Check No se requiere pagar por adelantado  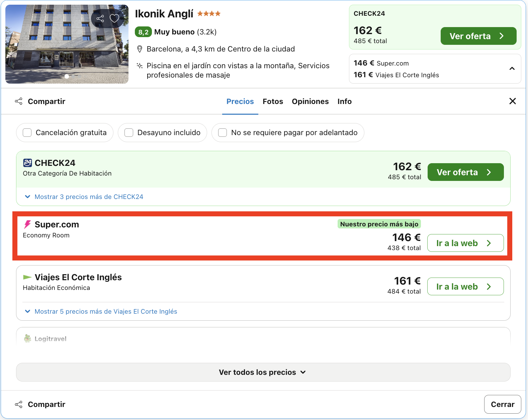(223, 133)
